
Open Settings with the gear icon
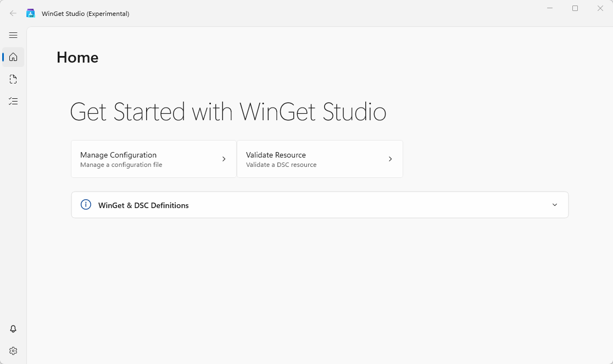(x=13, y=351)
